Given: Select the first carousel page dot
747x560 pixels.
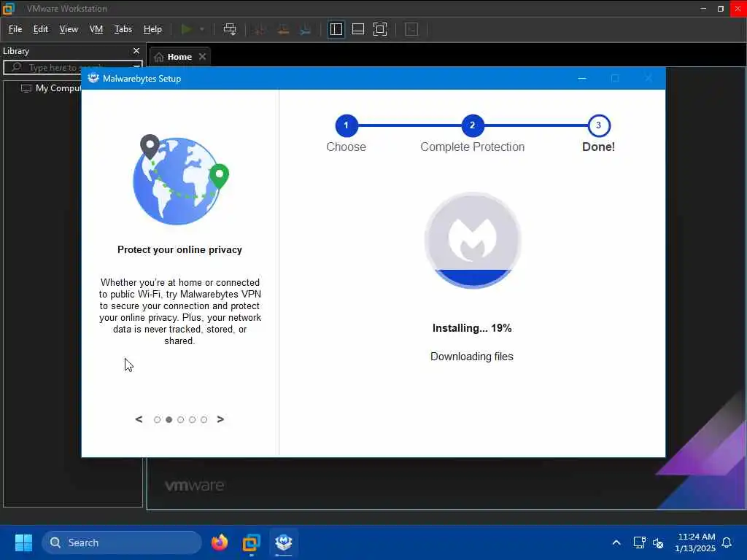Looking at the screenshot, I should (x=158, y=419).
